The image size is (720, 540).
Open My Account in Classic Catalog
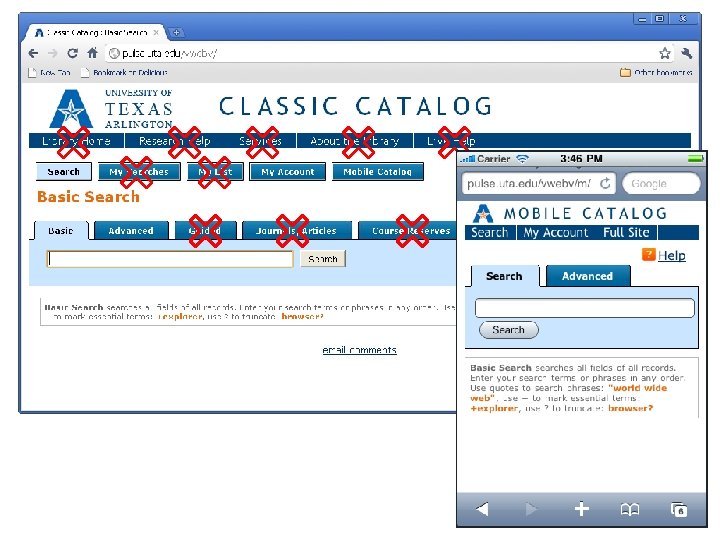tap(288, 172)
